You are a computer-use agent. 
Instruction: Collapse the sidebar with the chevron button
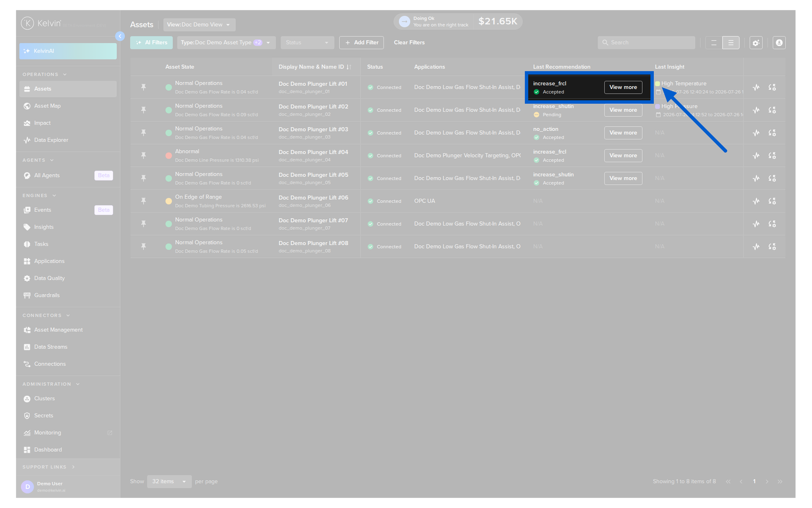click(120, 36)
